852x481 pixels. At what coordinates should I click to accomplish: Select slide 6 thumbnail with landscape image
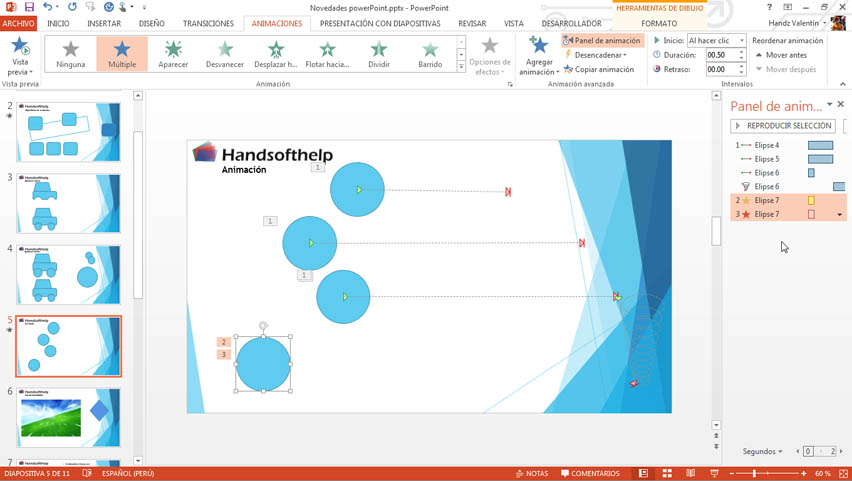tap(68, 418)
